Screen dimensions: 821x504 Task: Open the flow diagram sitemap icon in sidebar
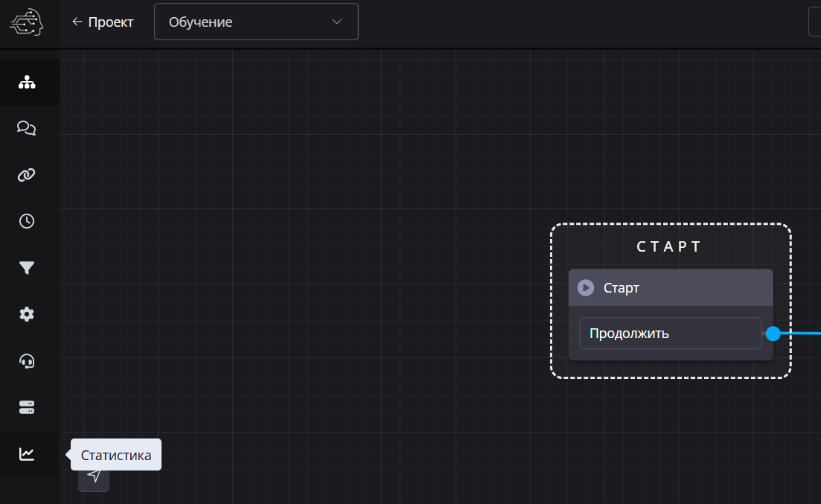point(27,82)
